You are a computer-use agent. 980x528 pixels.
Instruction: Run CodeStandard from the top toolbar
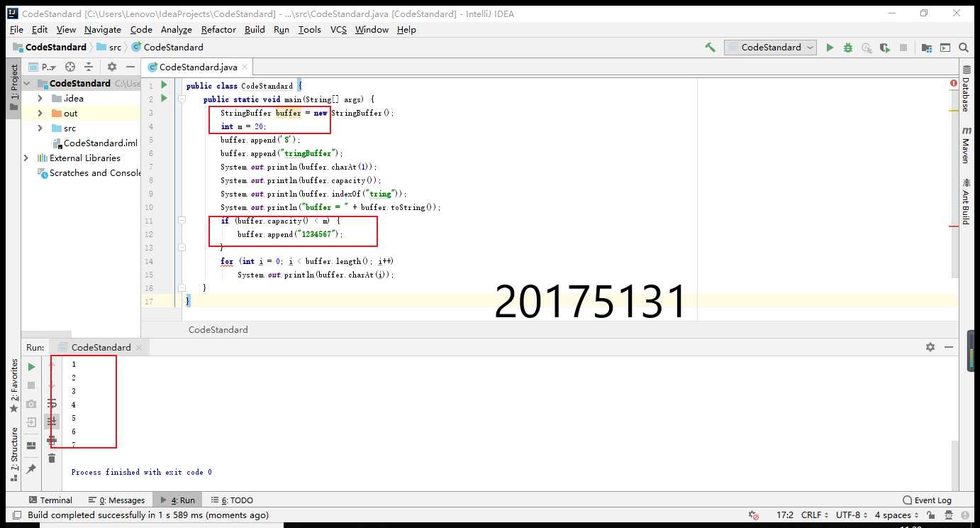click(830, 48)
